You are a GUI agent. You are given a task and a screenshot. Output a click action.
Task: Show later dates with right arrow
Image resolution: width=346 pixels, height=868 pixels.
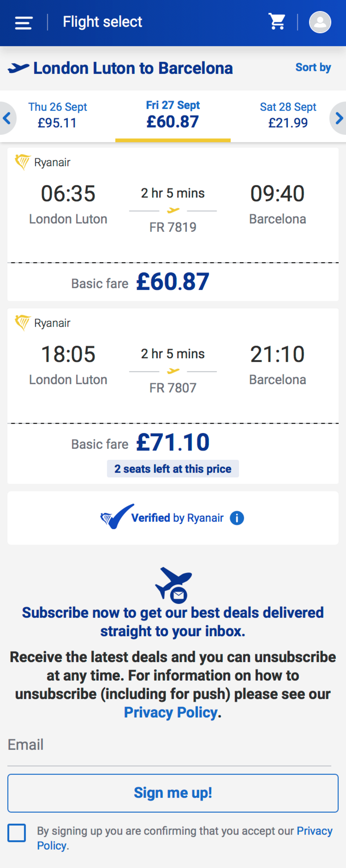click(339, 118)
